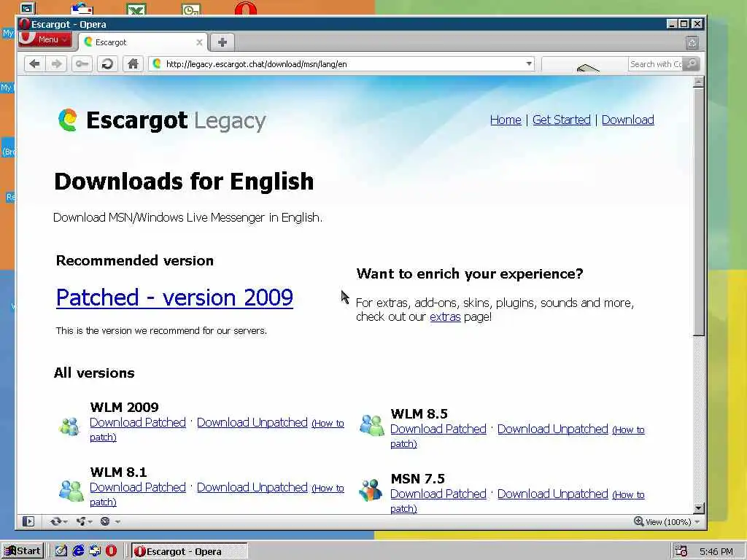This screenshot has width=747, height=560.
Task: Go back using the Back arrow button
Action: point(34,64)
